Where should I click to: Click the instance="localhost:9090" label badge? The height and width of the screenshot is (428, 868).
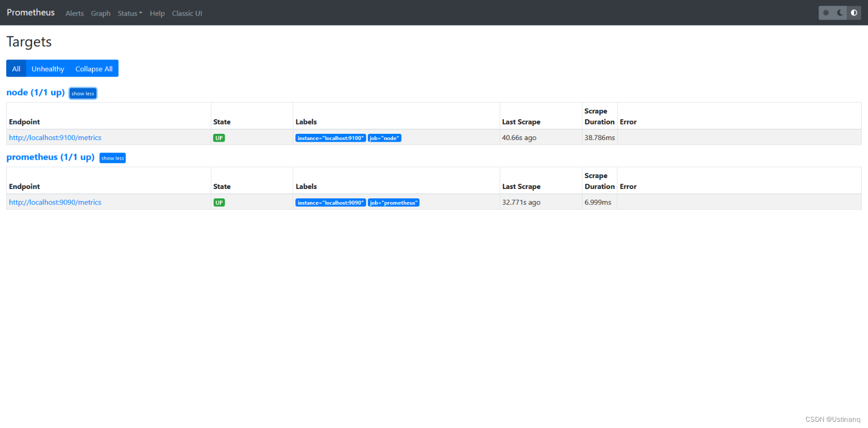(x=331, y=203)
